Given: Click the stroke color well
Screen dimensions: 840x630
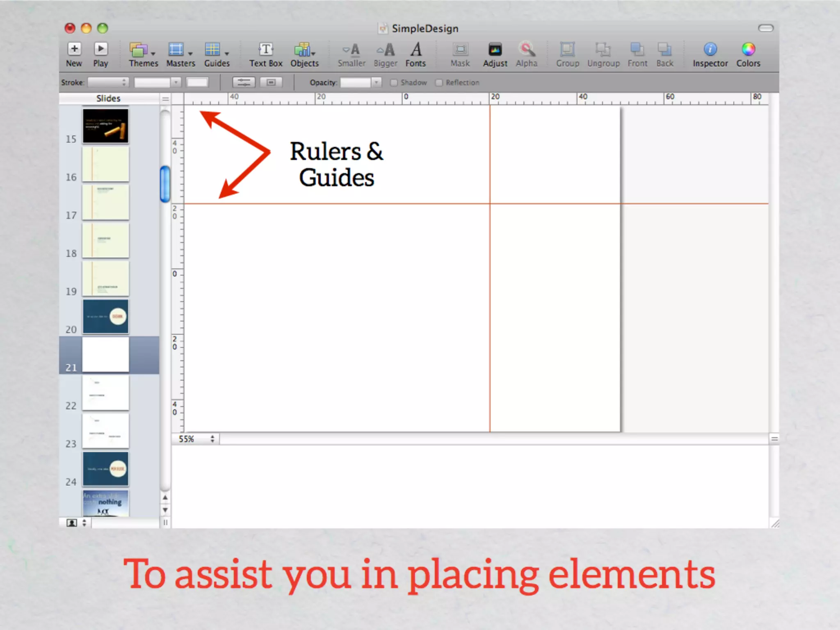Looking at the screenshot, I should (197, 83).
